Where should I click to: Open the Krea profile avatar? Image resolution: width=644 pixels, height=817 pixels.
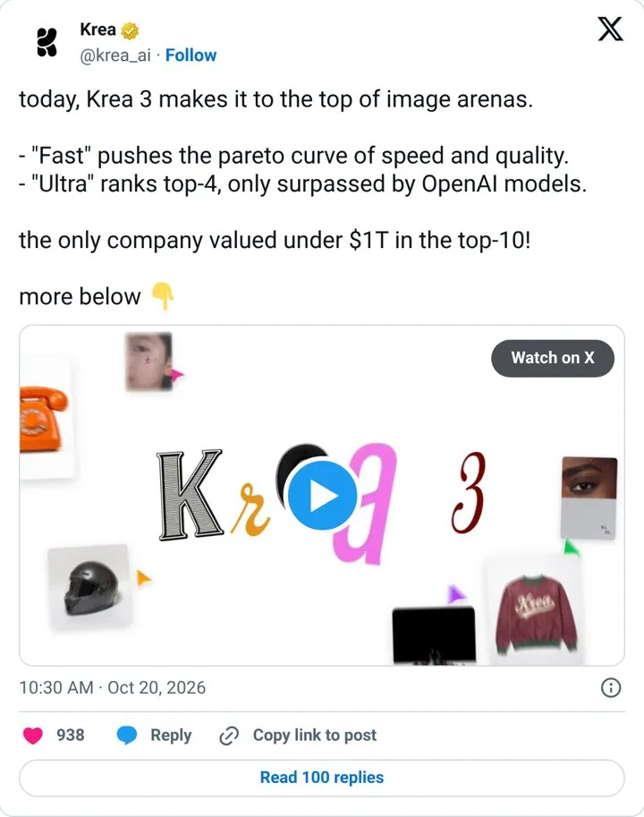[x=47, y=42]
